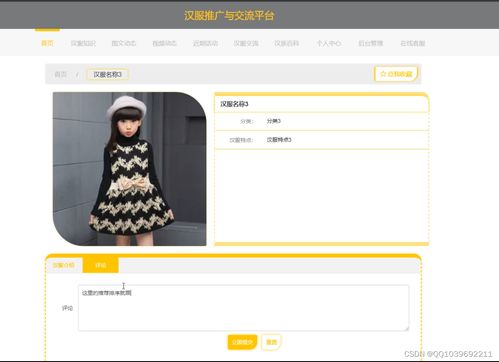The image size is (499, 362).
Task: Open the 近期活动 menu item
Action: pyautogui.click(x=205, y=43)
